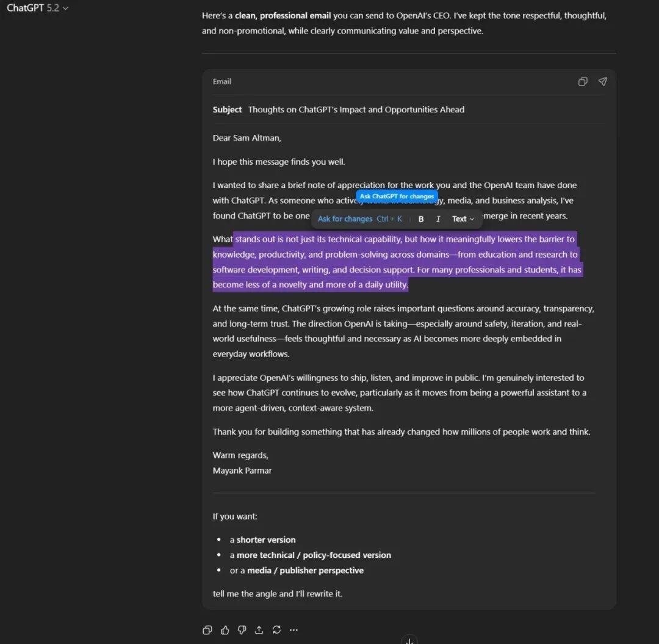Image resolution: width=659 pixels, height=644 pixels.
Task: Toggle bold formatting on selected text
Action: tap(420, 219)
